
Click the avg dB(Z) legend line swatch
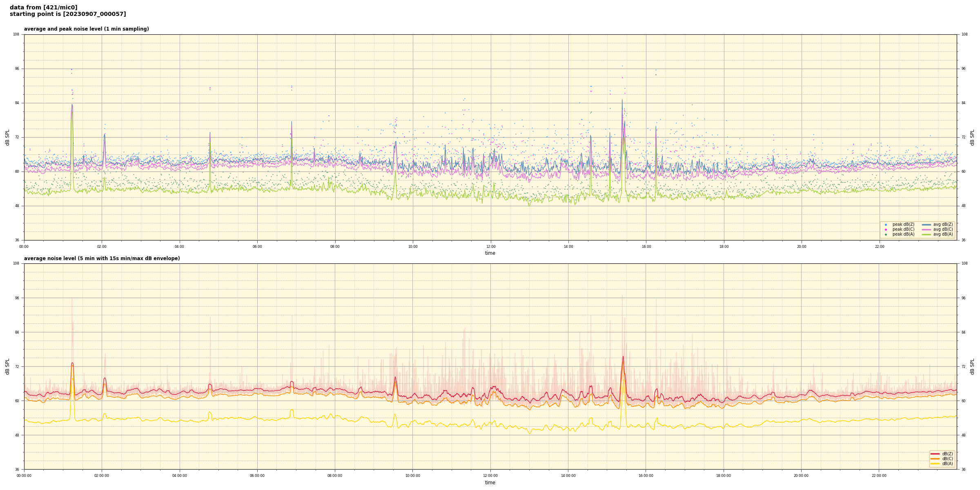[x=926, y=225]
